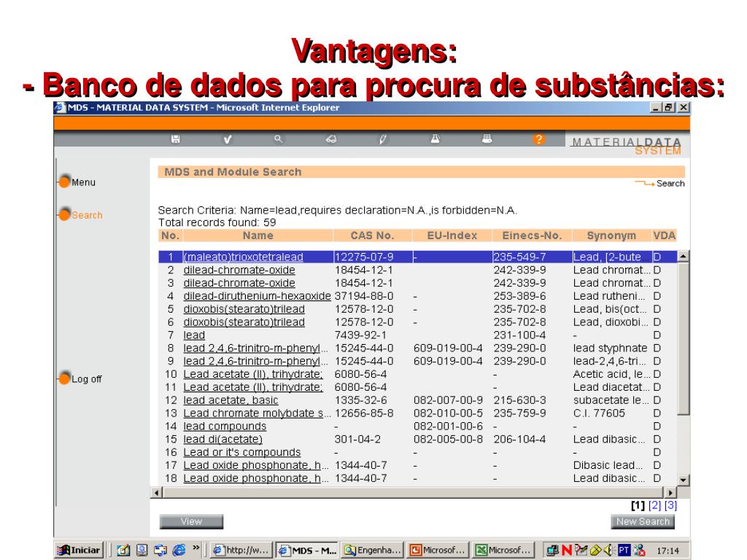Switch to 'Engenha...' taskbar window
Screen dimensions: 747x560
tap(373, 550)
